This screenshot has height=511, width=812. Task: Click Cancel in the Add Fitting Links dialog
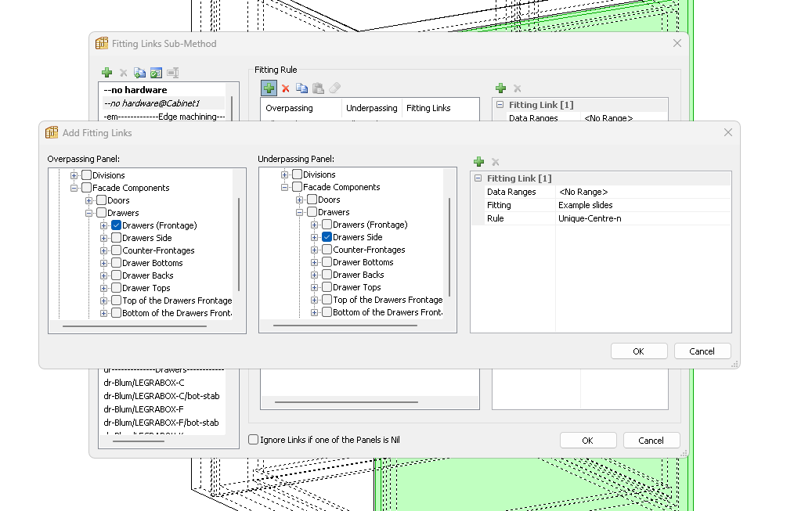702,351
